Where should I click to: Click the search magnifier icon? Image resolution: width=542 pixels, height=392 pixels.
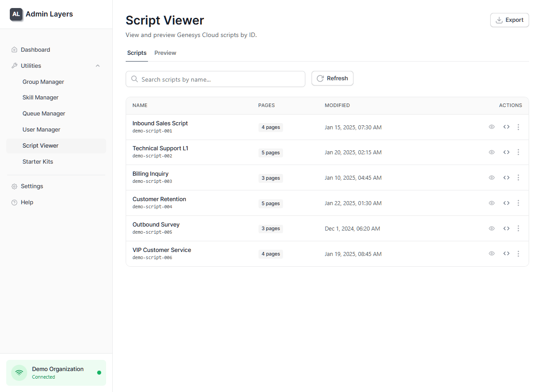click(x=135, y=79)
